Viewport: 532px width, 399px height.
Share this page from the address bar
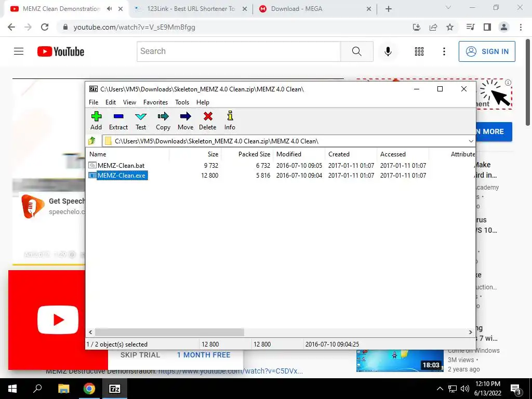(433, 27)
